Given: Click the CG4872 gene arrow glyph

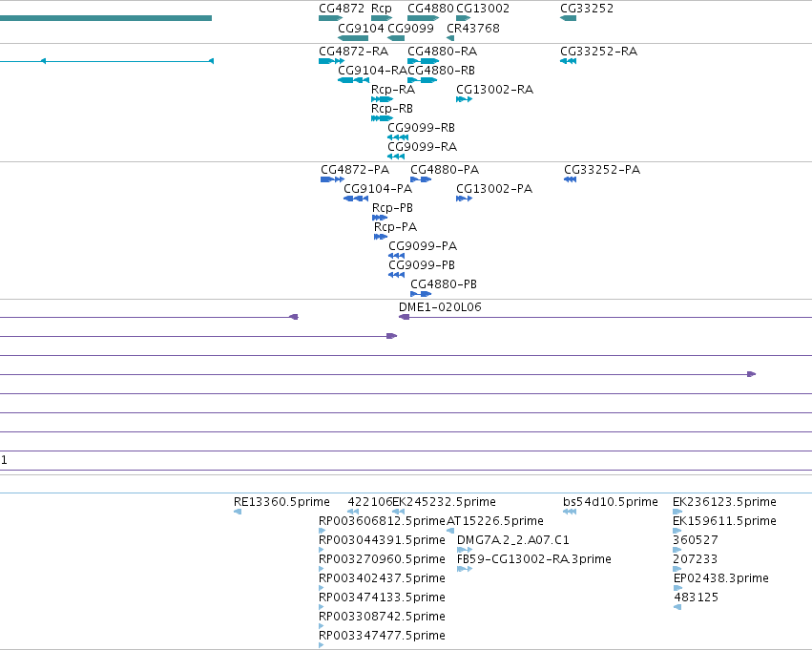Looking at the screenshot, I should click(331, 18).
